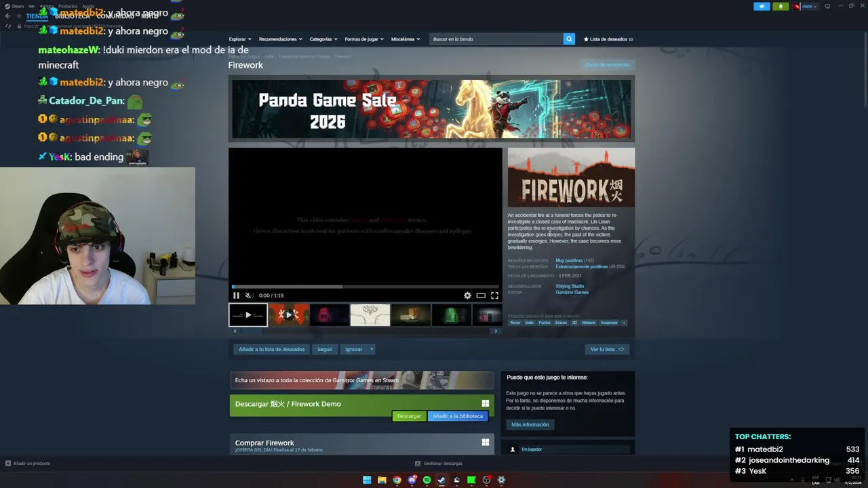Click the green Descargar demo button

point(409,416)
